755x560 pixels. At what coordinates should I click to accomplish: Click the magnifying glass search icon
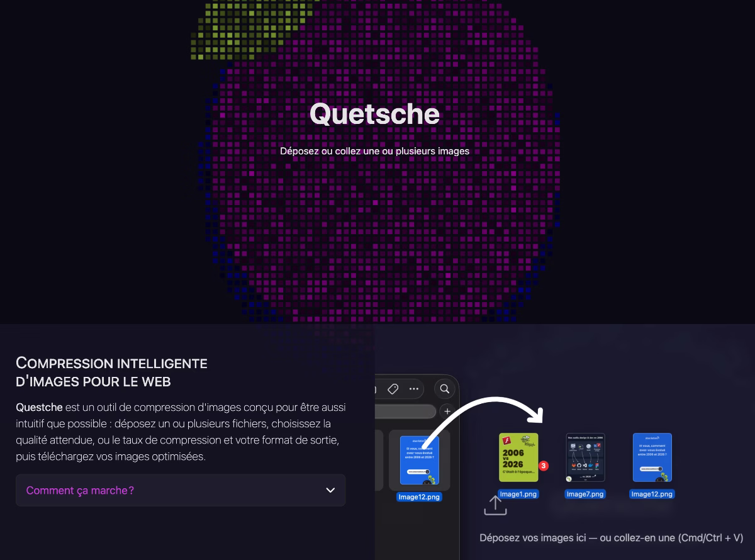444,389
